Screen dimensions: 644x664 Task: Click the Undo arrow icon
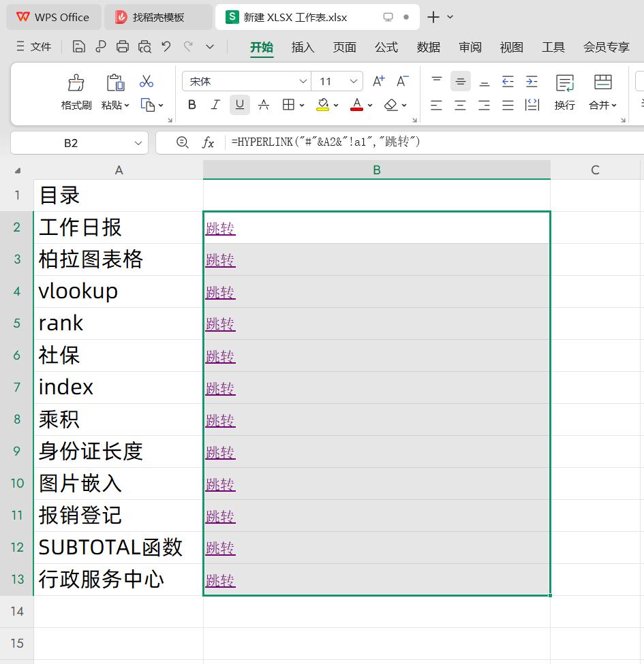[166, 46]
